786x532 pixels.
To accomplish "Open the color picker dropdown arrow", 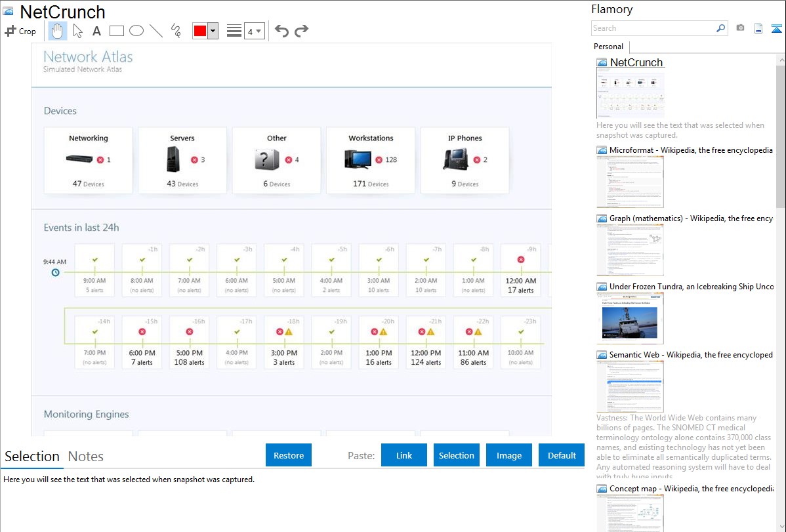I will click(x=213, y=31).
